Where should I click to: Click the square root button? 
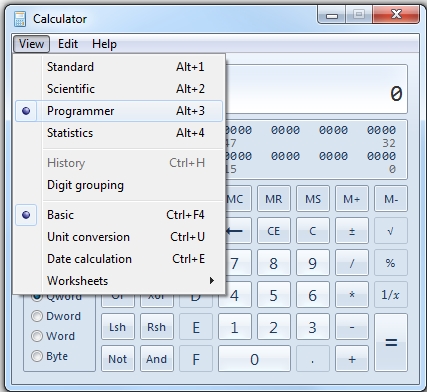click(x=391, y=231)
